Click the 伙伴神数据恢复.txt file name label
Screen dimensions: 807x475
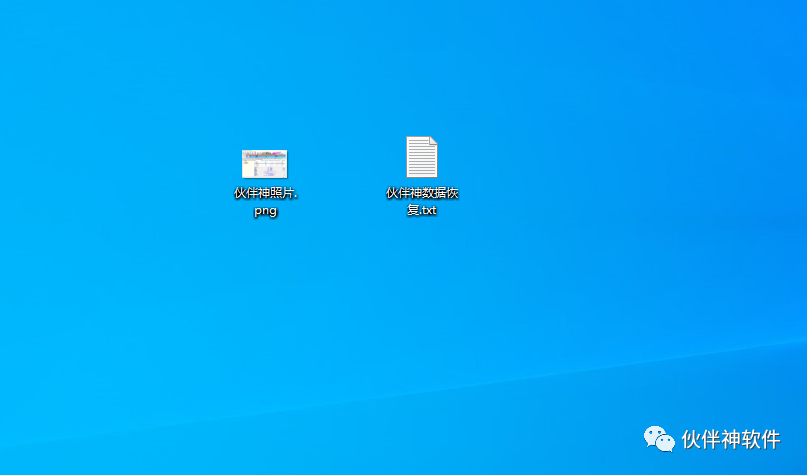coord(422,201)
